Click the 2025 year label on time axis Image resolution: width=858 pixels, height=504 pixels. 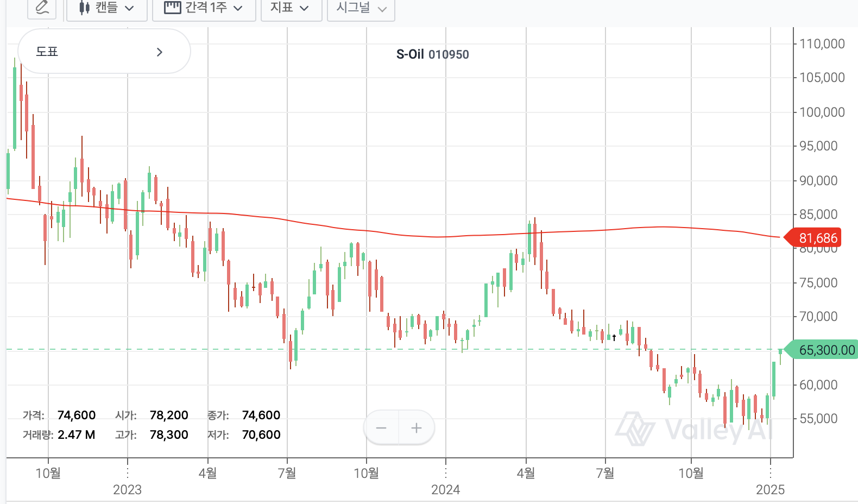tap(770, 490)
